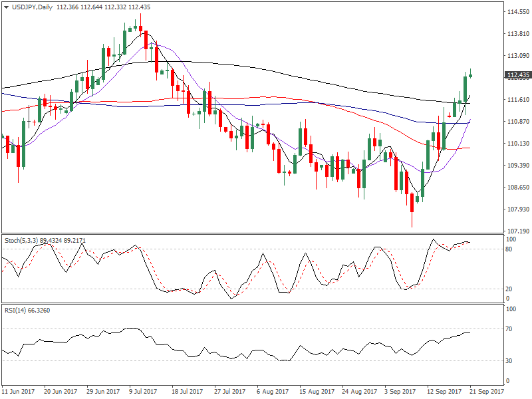The width and height of the screenshot is (532, 399).
Task: Click the 6 Aug 2017 date marker
Action: point(272,392)
